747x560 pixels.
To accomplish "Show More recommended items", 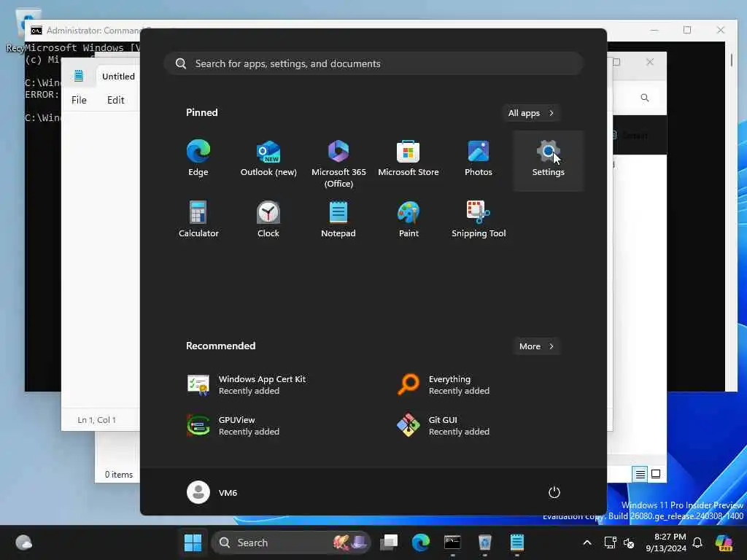I will 536,346.
